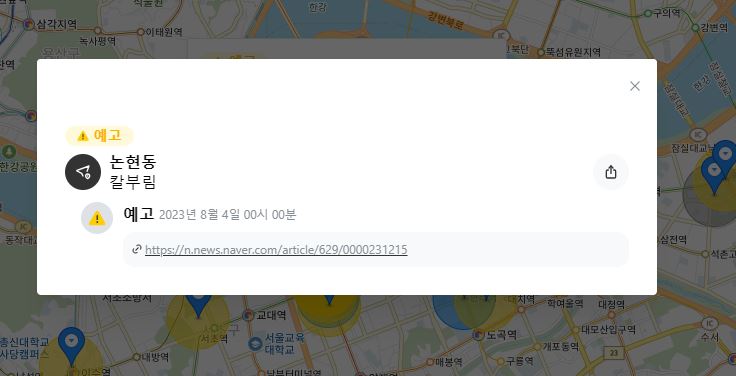The width and height of the screenshot is (736, 376).
Task: Click 구의역 station label on map
Action: point(667,13)
